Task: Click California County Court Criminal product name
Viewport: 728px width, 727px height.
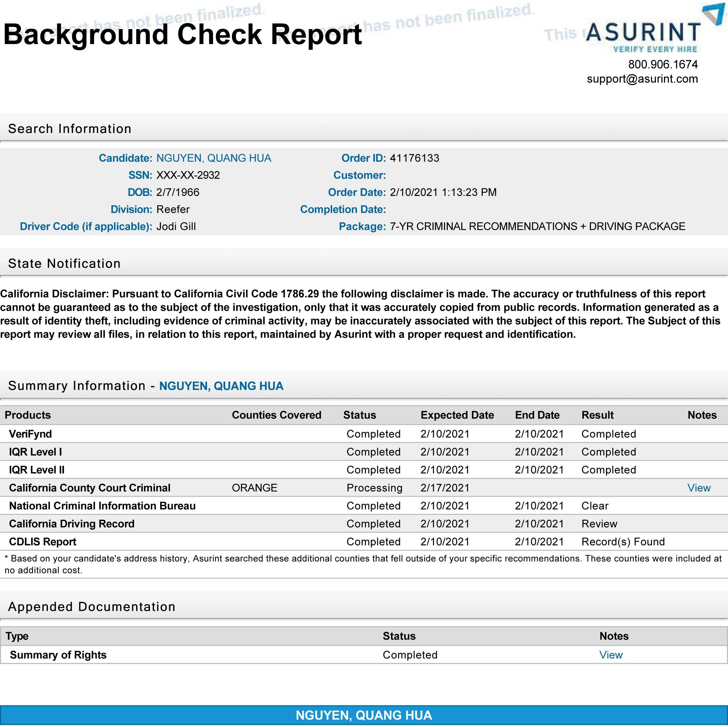Action: point(90,488)
